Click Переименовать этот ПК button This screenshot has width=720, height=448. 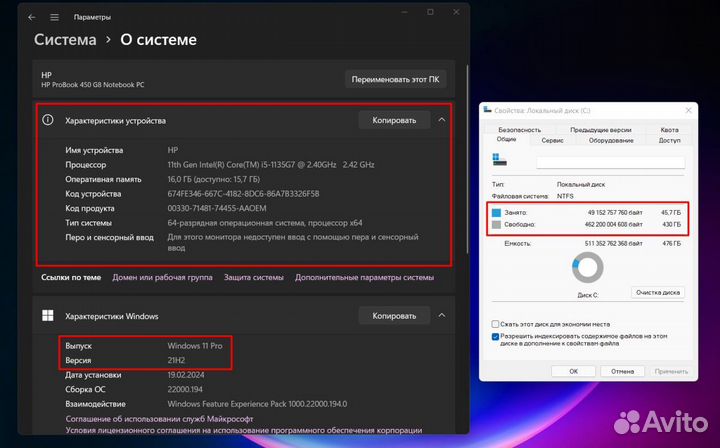pos(395,78)
